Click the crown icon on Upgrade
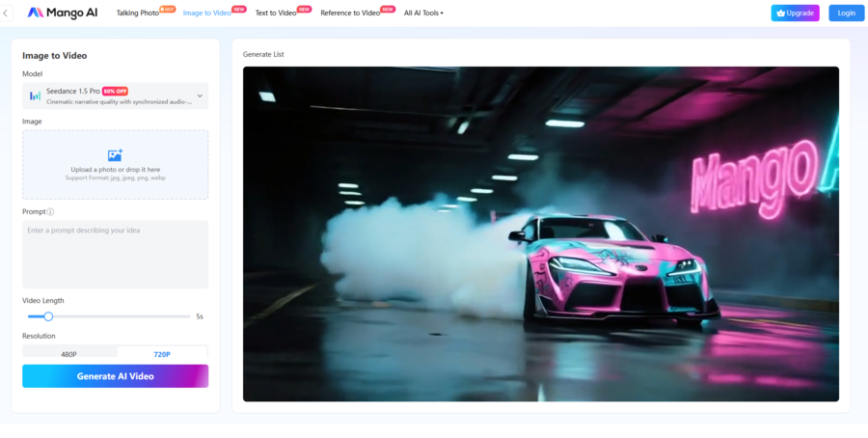Screen dimensions: 868x438 [780, 14]
